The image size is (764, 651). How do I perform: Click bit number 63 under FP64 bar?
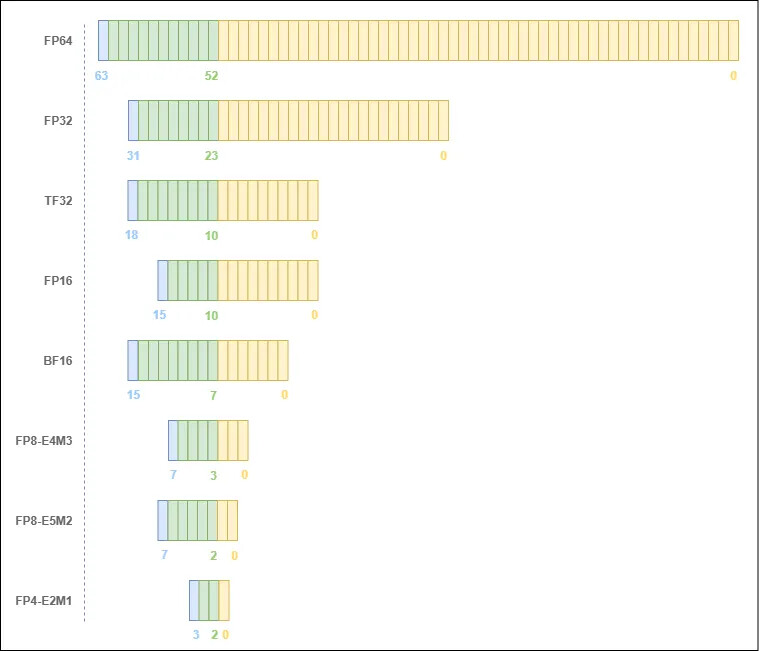click(x=102, y=75)
